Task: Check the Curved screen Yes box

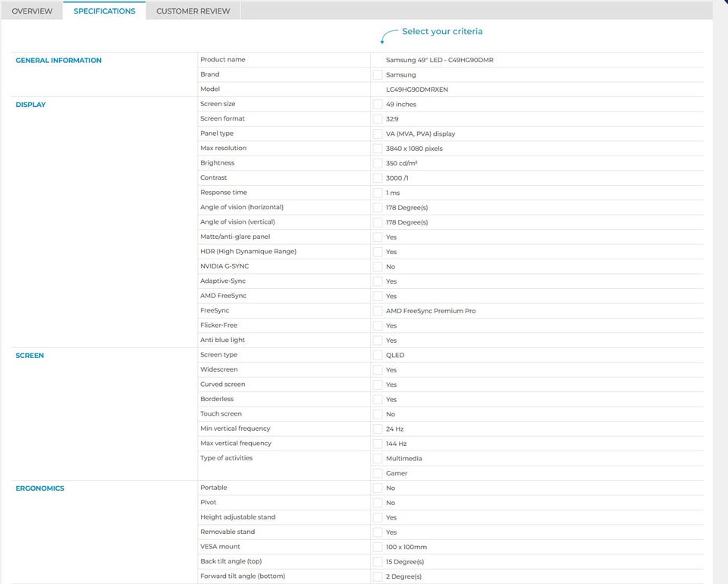Action: click(378, 385)
